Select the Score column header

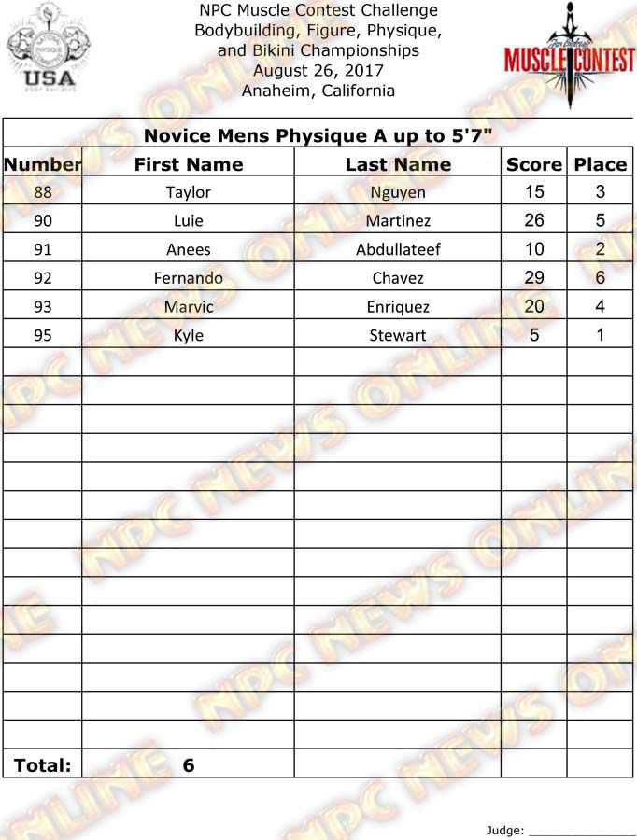tap(534, 164)
